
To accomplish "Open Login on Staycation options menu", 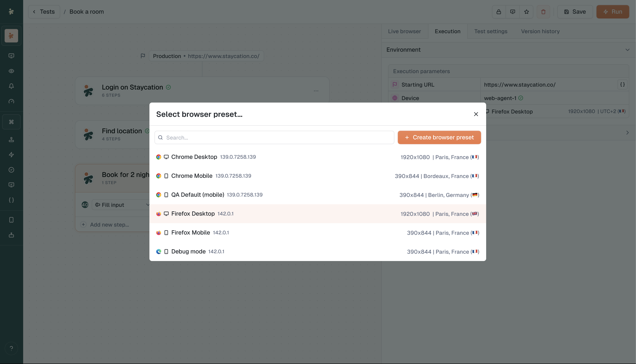I will click(316, 91).
